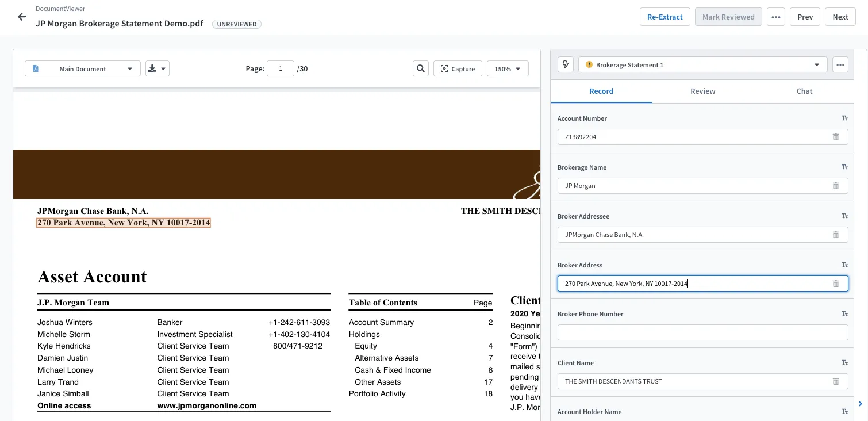Delete the Account Number value
Viewport: 868px width, 421px height.
click(x=836, y=137)
